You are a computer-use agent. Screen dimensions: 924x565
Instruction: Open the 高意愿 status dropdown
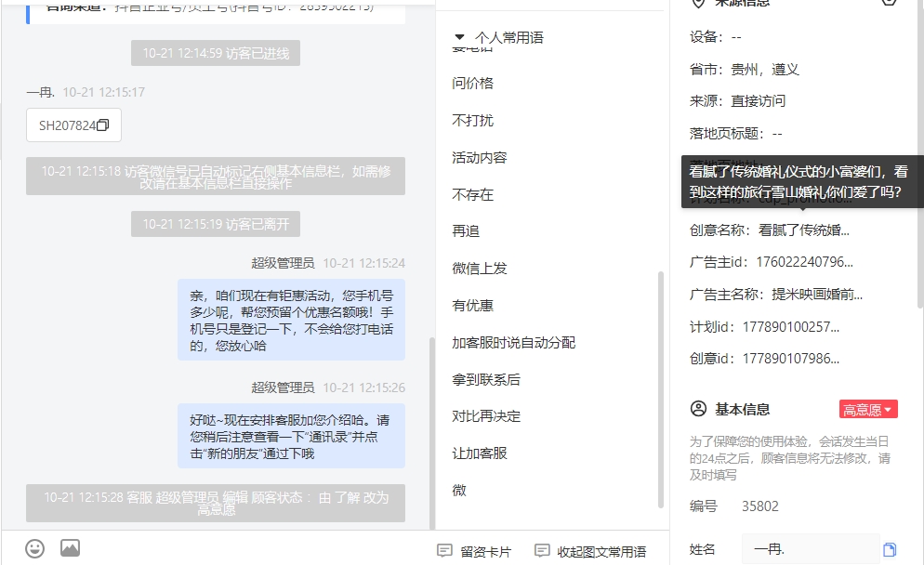(868, 410)
